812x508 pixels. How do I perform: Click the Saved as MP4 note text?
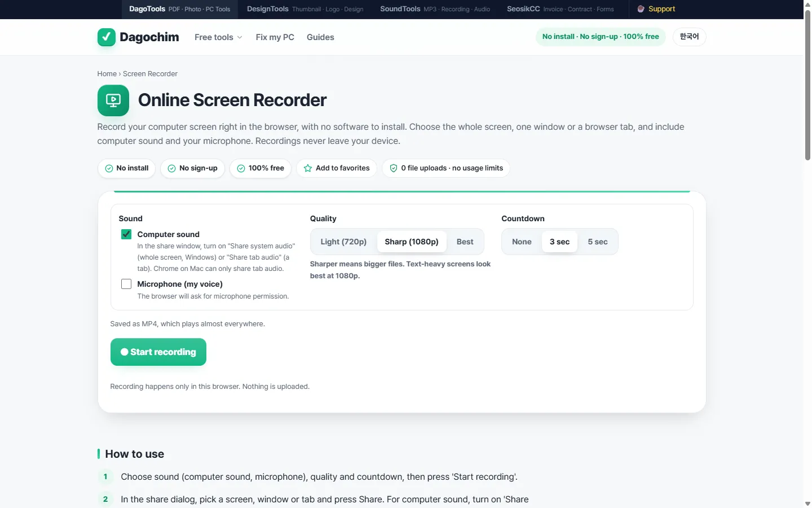[187, 324]
